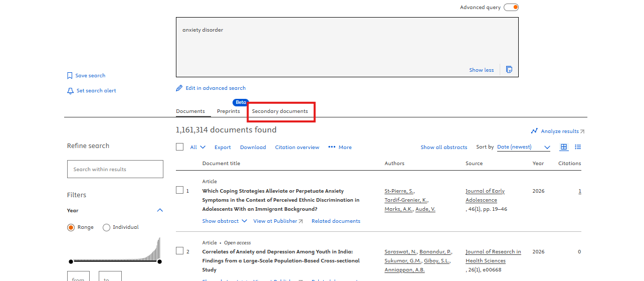The width and height of the screenshot is (644, 281).
Task: Switch to the Preprints tab
Action: click(x=229, y=111)
